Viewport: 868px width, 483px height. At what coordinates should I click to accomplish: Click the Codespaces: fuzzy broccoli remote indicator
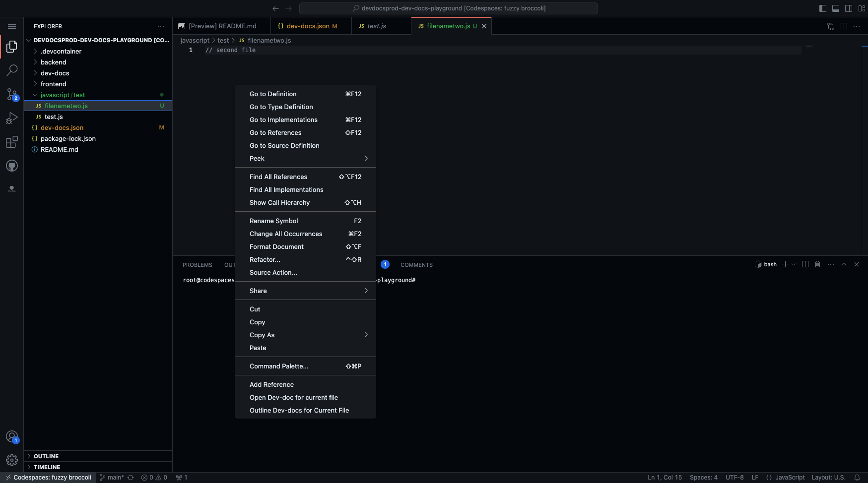coord(48,478)
